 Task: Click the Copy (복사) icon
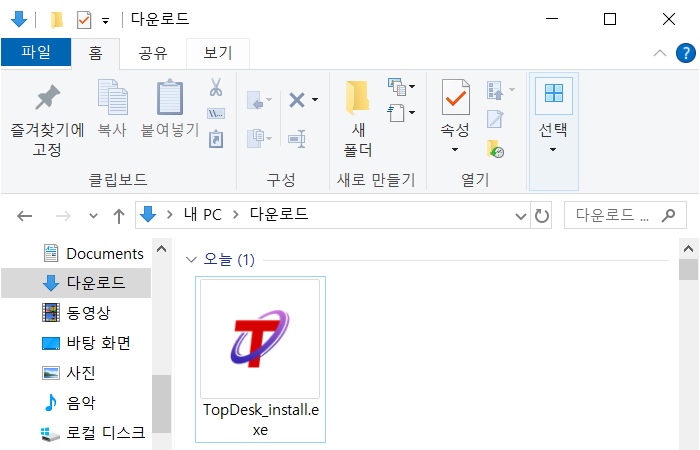(x=112, y=97)
